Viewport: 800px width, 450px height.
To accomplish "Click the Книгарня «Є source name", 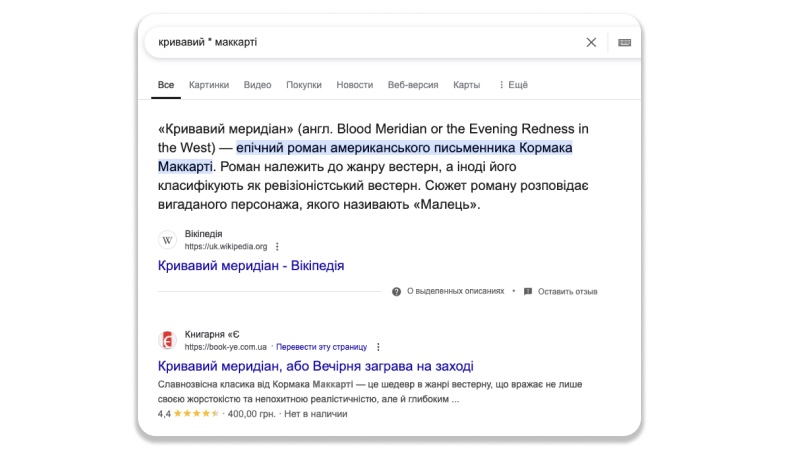I will pyautogui.click(x=212, y=334).
